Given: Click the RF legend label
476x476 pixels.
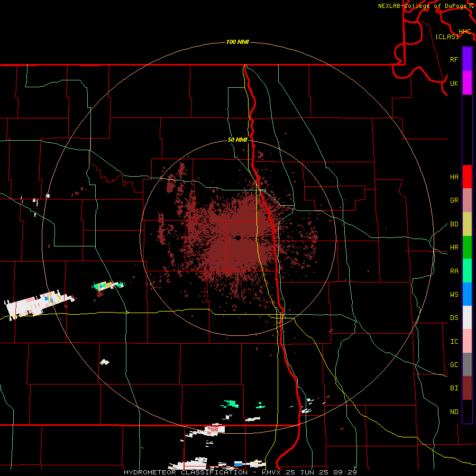Looking at the screenshot, I should (454, 59).
